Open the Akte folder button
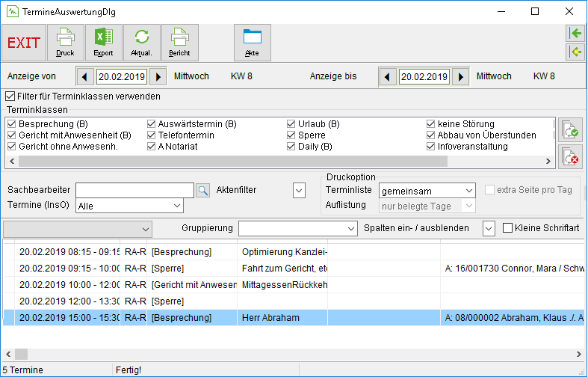This screenshot has height=377, width=588. point(253,43)
